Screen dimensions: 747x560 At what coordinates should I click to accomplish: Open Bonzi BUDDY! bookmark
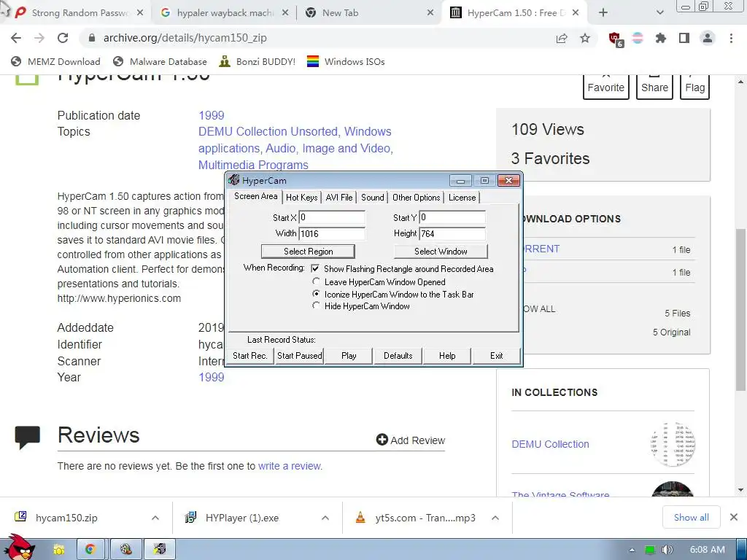(x=257, y=61)
